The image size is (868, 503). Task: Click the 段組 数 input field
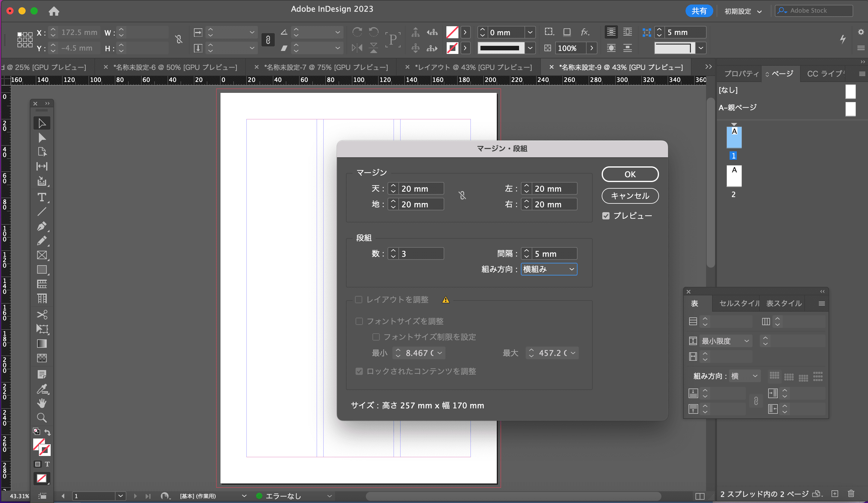421,254
